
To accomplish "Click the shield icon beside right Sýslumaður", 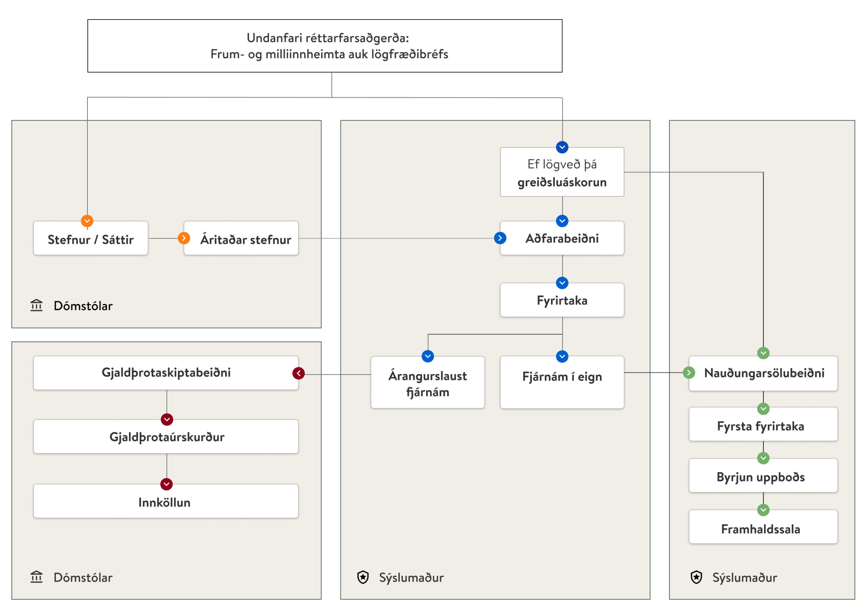I will coord(696,577).
